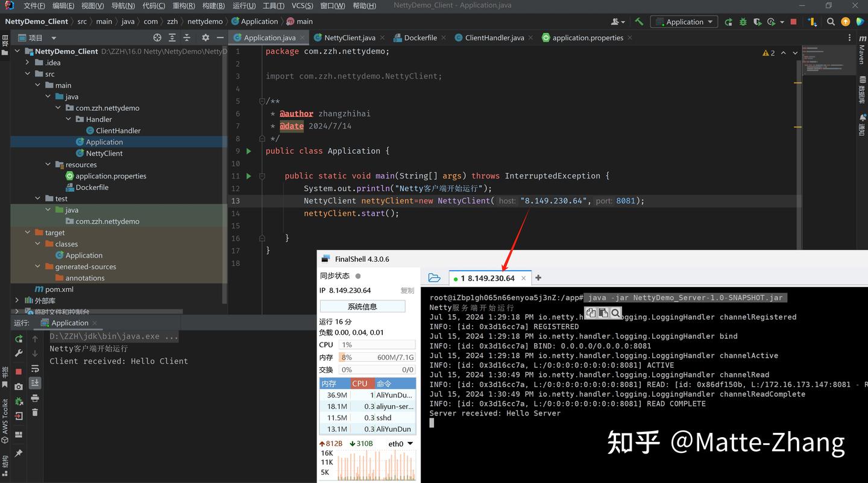
Task: Click the plus button to add FinalShell tab
Action: (538, 278)
